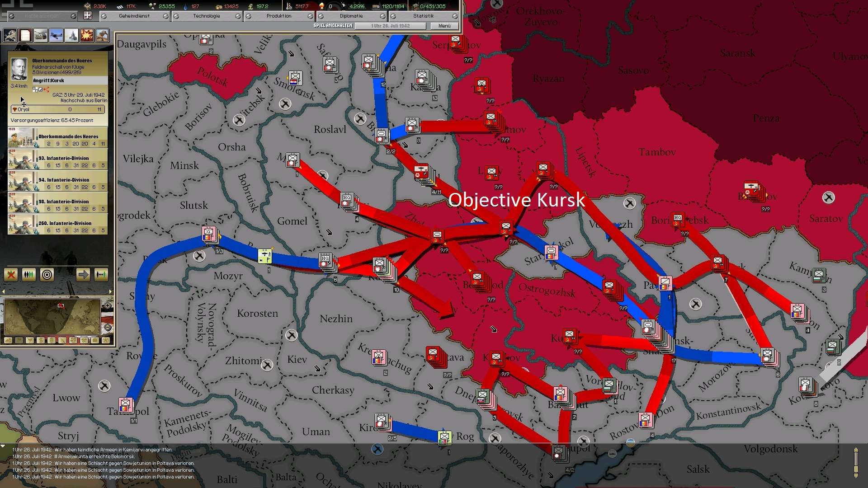Screen dimensions: 868x488
Task: Select the airplane air units icon
Action: tap(56, 35)
